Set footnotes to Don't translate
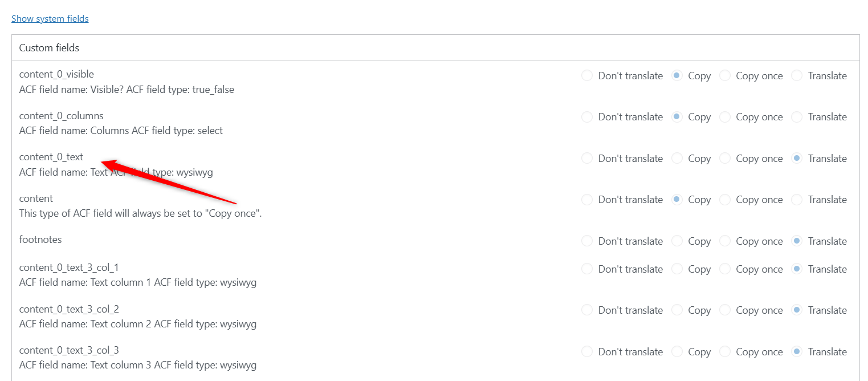This screenshot has width=868, height=381. 587,241
